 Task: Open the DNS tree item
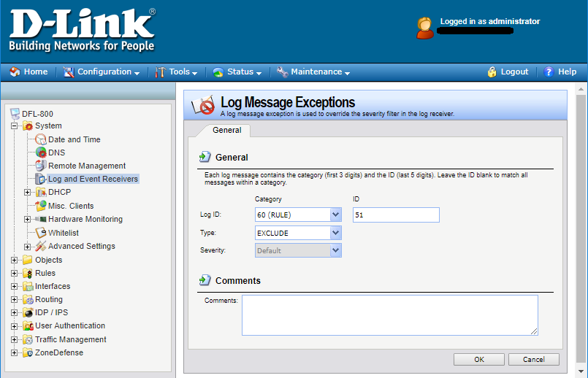point(57,153)
